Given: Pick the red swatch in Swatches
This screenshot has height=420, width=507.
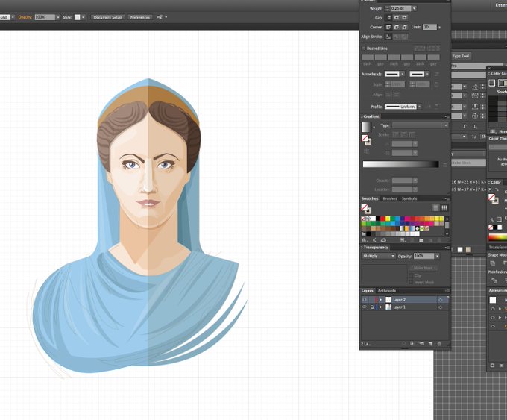Looking at the screenshot, I should tap(382, 219).
